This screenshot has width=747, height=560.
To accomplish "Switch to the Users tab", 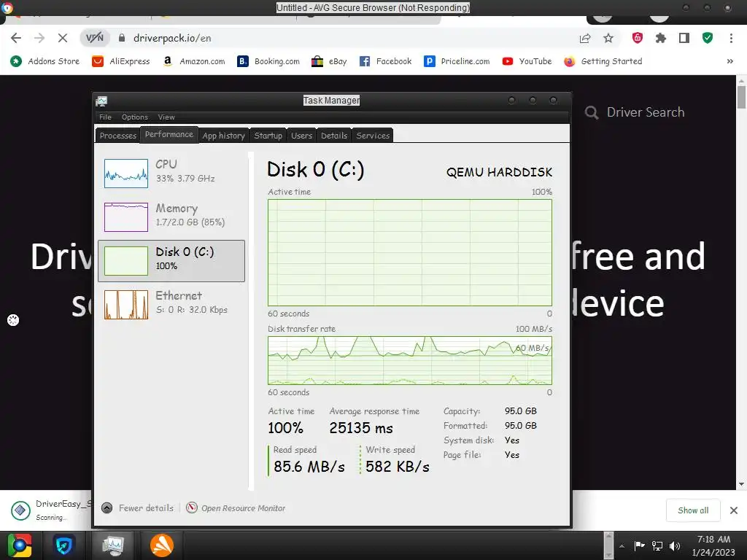I will pyautogui.click(x=301, y=136).
